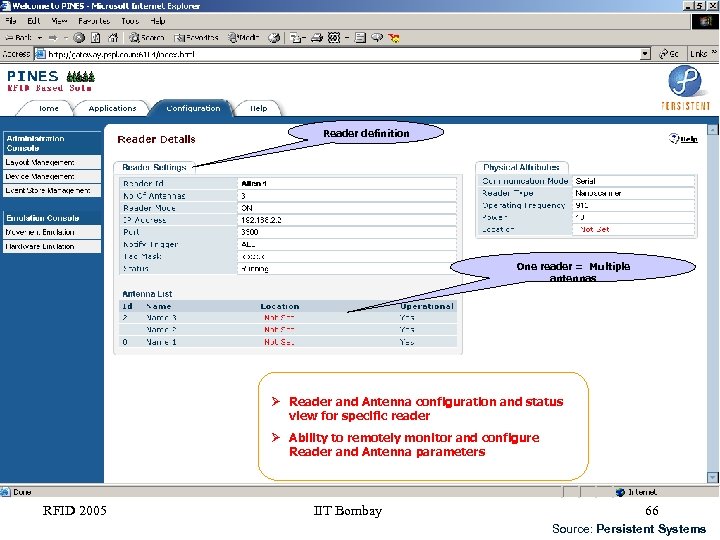Open the History toolbar icon
720x540 pixels.
[274, 38]
